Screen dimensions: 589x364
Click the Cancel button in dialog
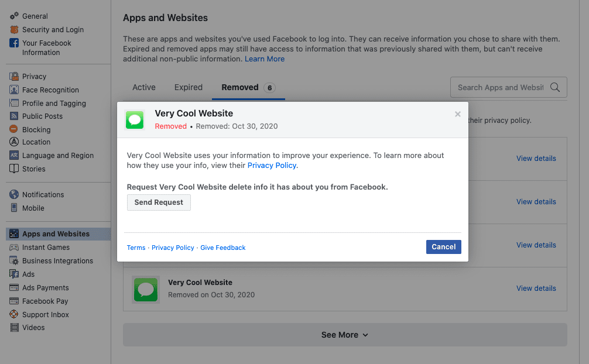tap(443, 247)
